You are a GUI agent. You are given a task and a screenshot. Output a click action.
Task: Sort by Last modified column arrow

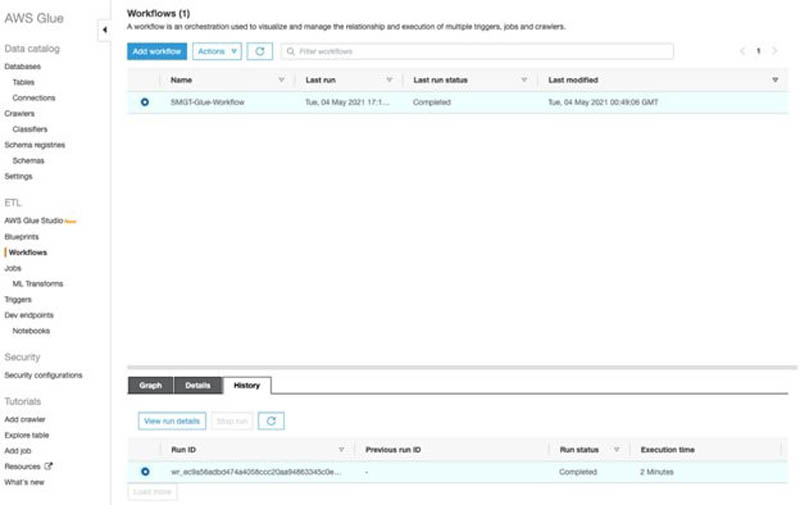pos(775,80)
